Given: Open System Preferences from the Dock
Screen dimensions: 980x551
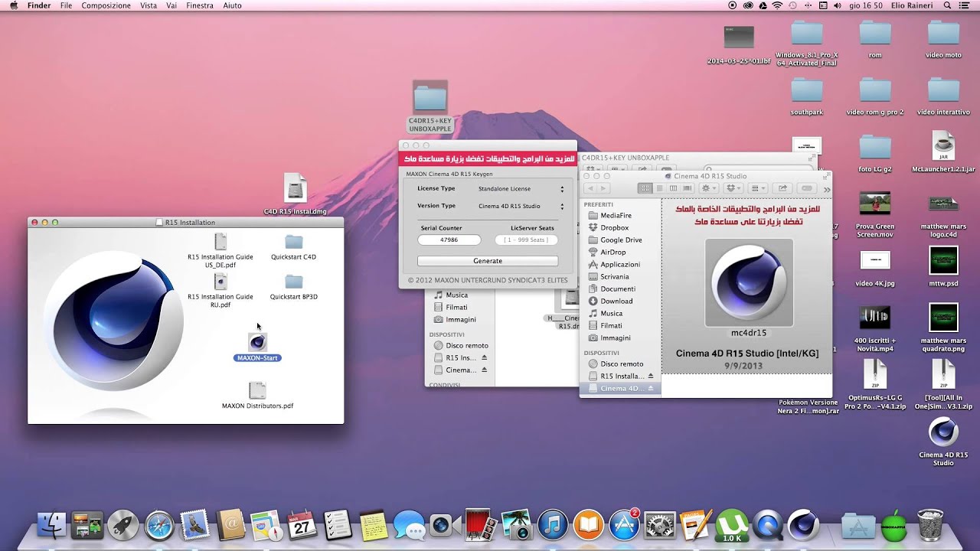Looking at the screenshot, I should point(660,526).
